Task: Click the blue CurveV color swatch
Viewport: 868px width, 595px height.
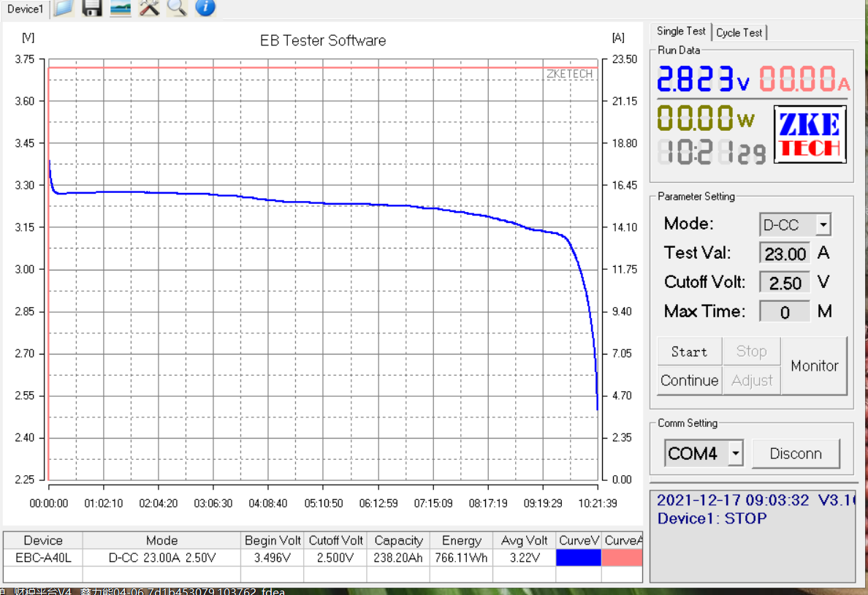Action: pyautogui.click(x=578, y=558)
